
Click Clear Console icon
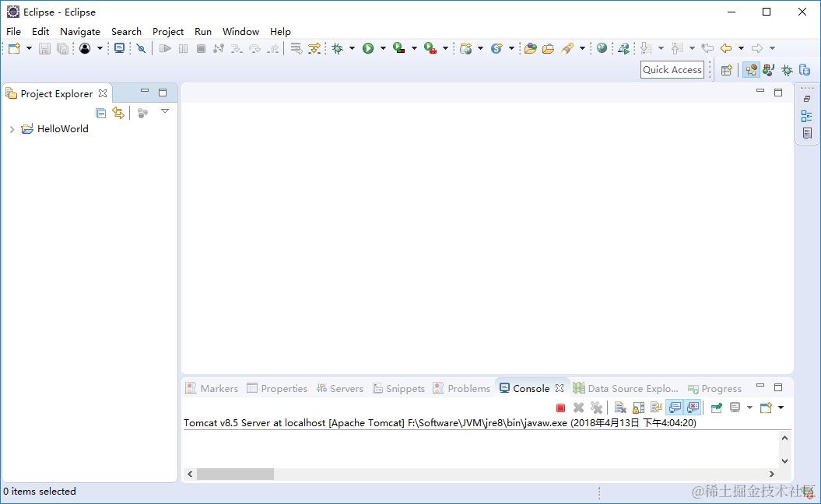620,408
